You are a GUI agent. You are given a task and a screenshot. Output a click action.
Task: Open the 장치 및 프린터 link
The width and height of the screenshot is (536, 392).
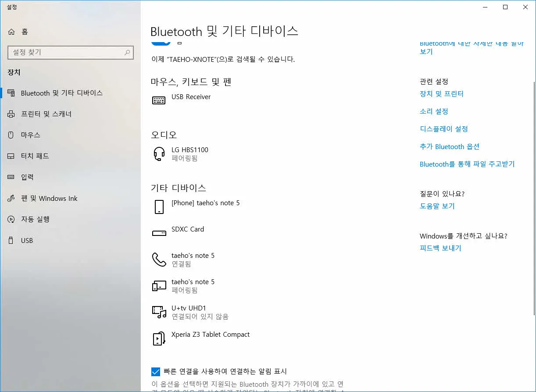(x=441, y=94)
